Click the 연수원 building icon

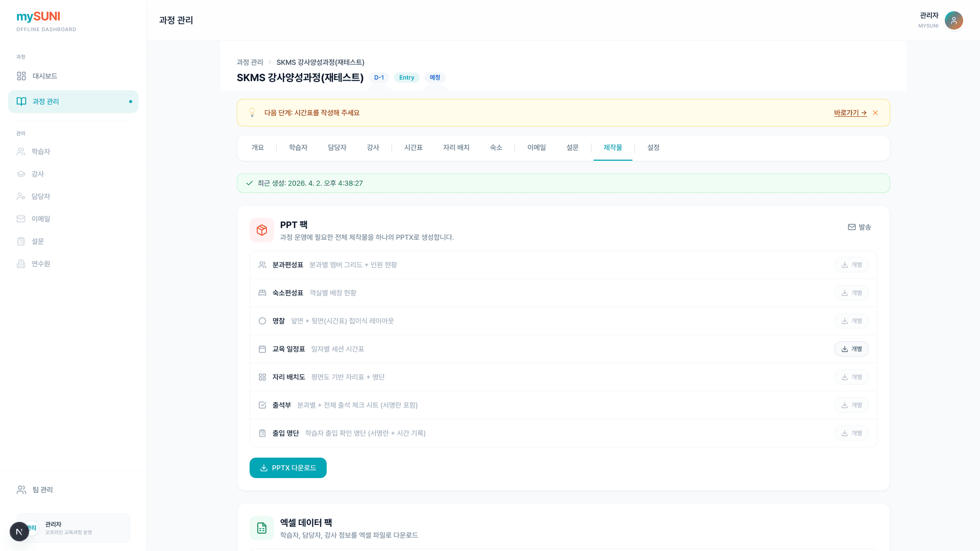[x=21, y=264]
